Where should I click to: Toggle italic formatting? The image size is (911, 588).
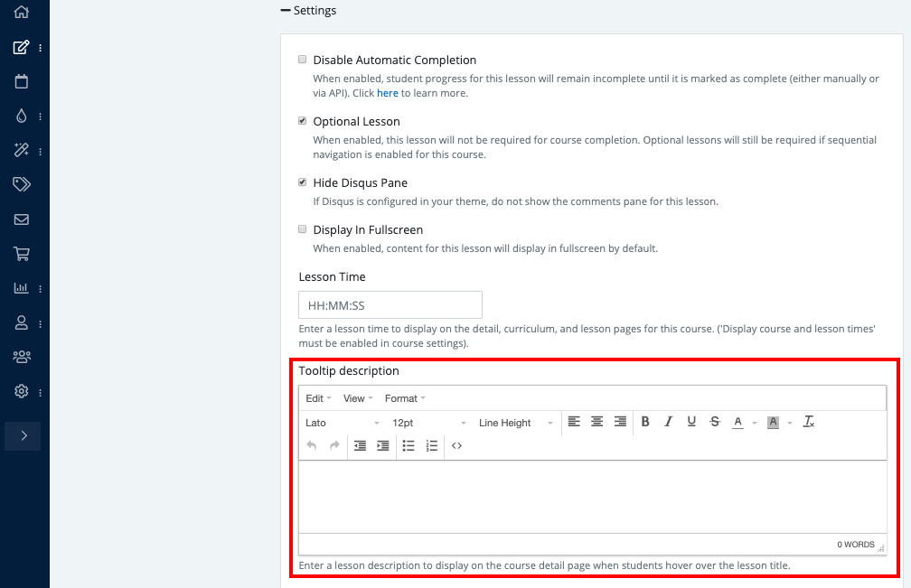pyautogui.click(x=668, y=422)
